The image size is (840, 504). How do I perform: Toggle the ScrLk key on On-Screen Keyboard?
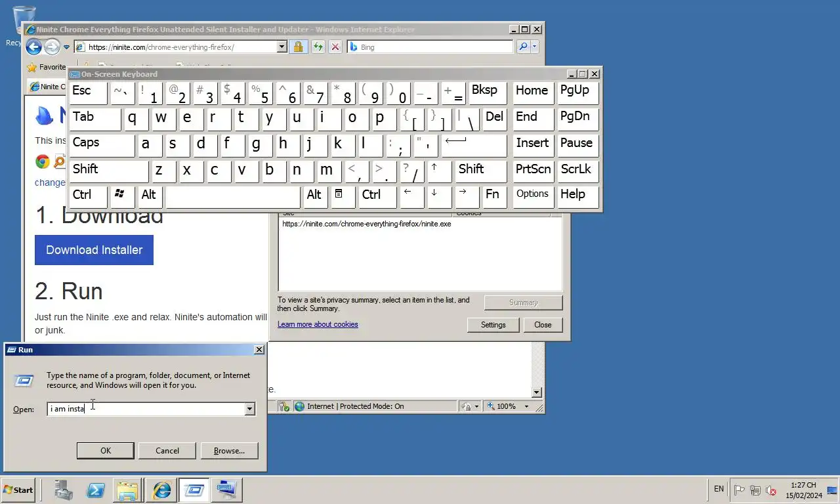point(577,171)
